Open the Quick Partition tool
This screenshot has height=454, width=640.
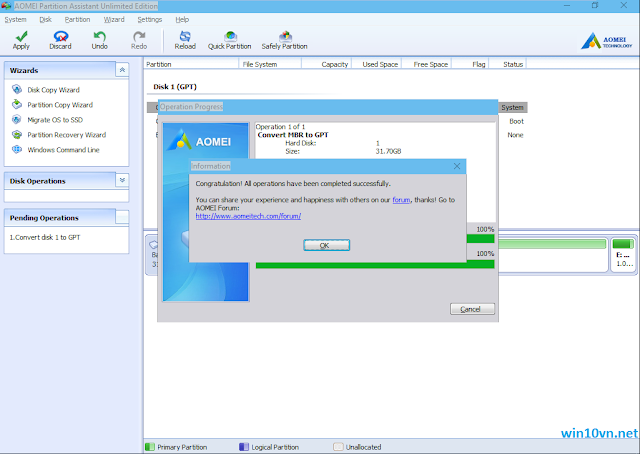coord(229,40)
